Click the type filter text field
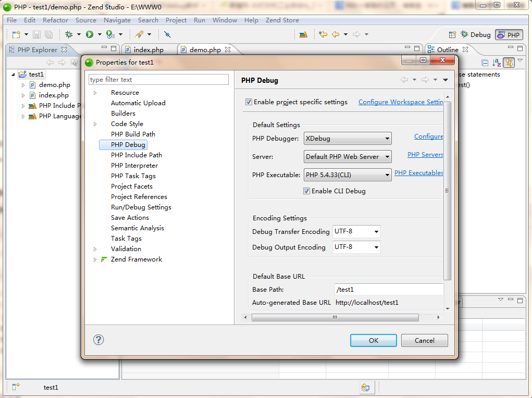Image resolution: width=532 pixels, height=398 pixels. tap(158, 80)
